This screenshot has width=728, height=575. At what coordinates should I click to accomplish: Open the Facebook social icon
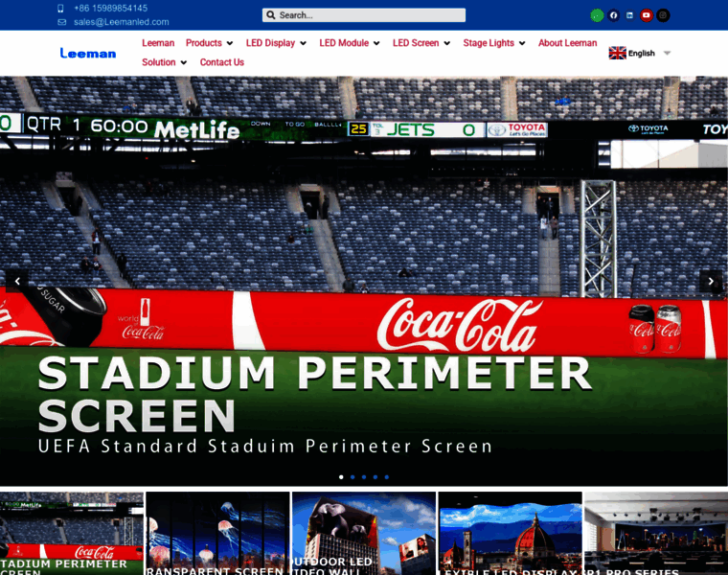(x=613, y=15)
